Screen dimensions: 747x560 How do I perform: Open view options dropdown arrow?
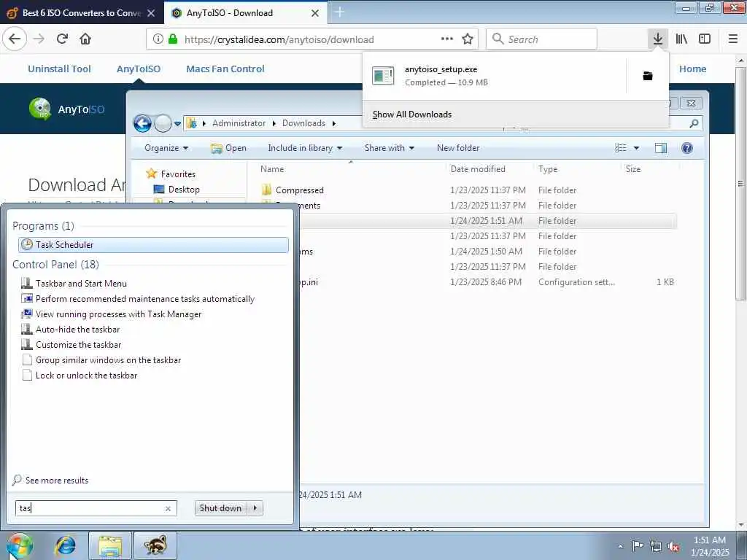point(636,148)
